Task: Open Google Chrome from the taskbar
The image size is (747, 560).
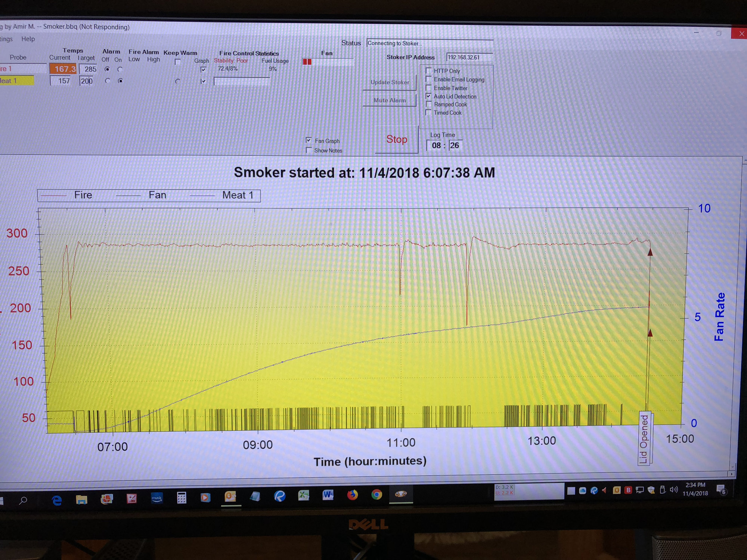Action: [376, 495]
